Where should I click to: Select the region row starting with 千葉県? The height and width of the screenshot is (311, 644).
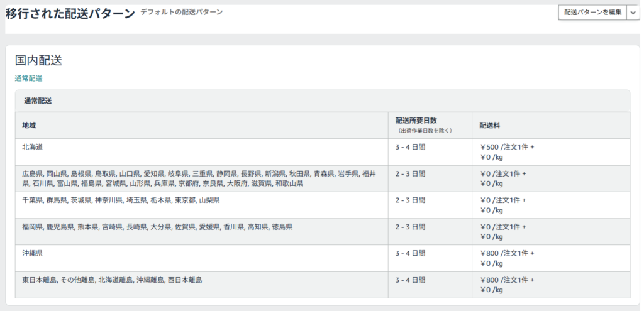coord(121,200)
